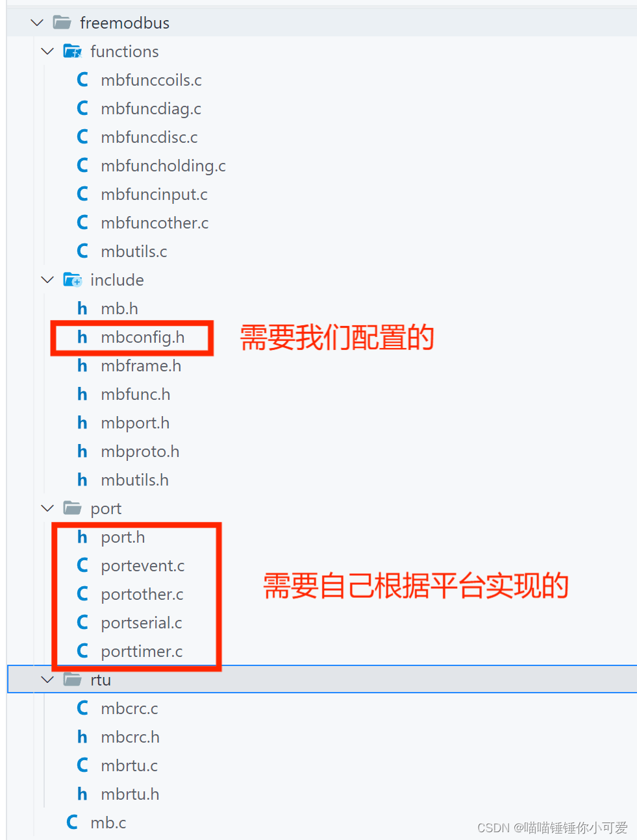Collapse the port folder chevron

click(x=47, y=508)
